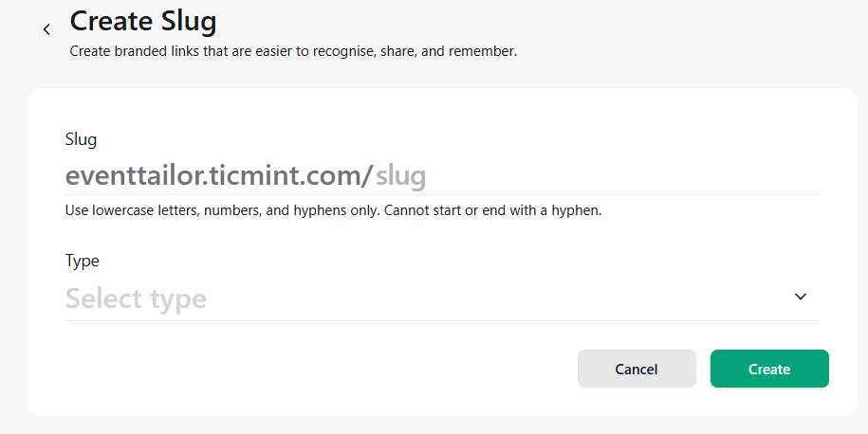
Task: Click the chevron arrow in Type field
Action: click(801, 297)
